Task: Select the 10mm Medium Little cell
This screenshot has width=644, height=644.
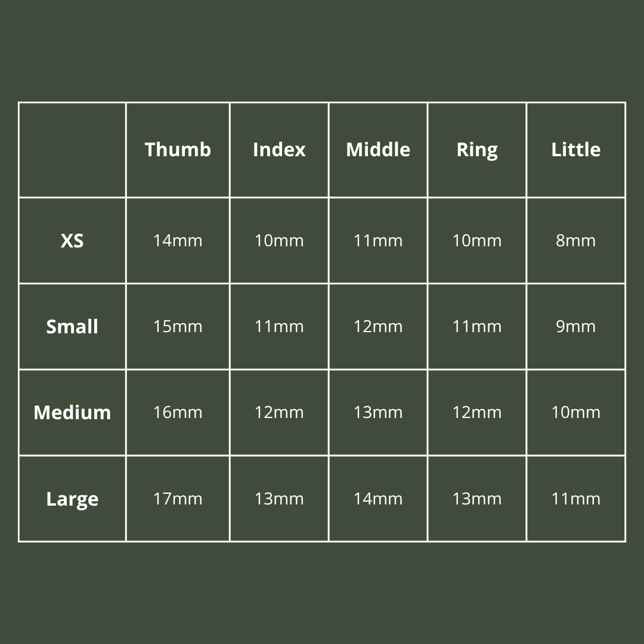Action: tap(576, 412)
